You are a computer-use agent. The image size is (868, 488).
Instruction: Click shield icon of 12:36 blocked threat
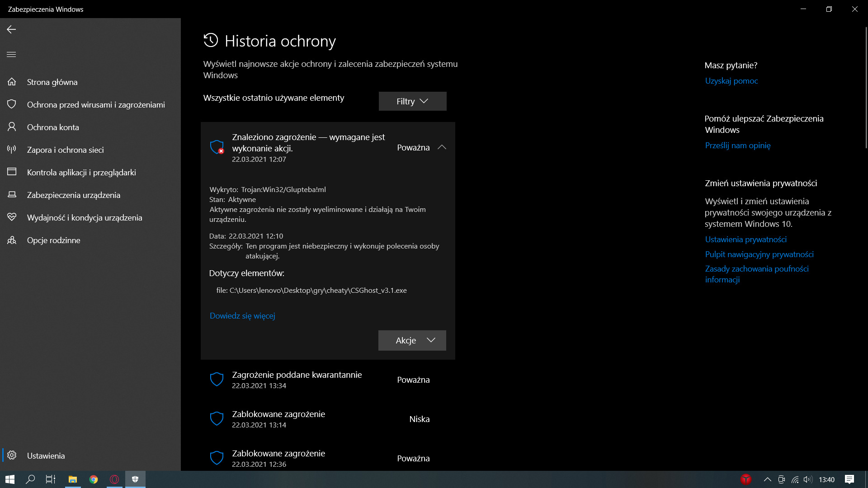point(217,458)
